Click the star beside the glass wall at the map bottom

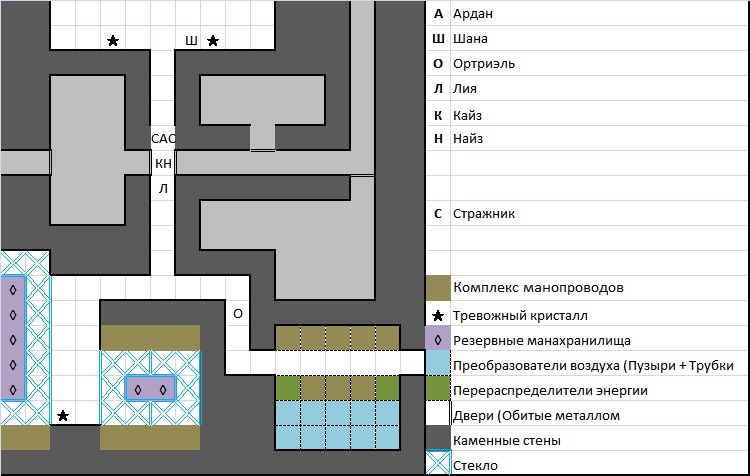point(63,416)
